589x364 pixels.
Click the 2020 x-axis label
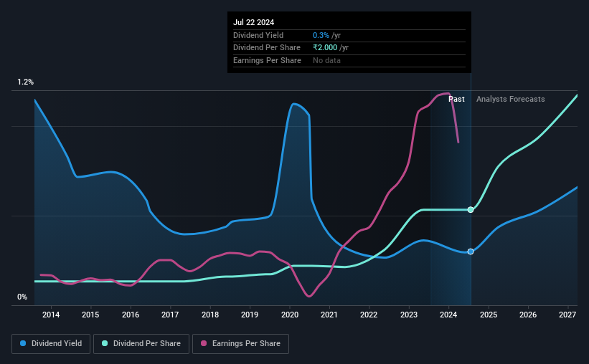[290, 315]
